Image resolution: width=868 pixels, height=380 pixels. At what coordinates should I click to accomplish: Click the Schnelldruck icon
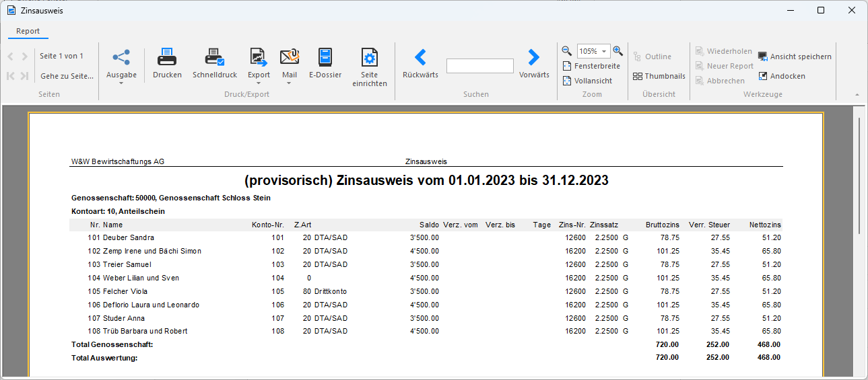point(215,57)
